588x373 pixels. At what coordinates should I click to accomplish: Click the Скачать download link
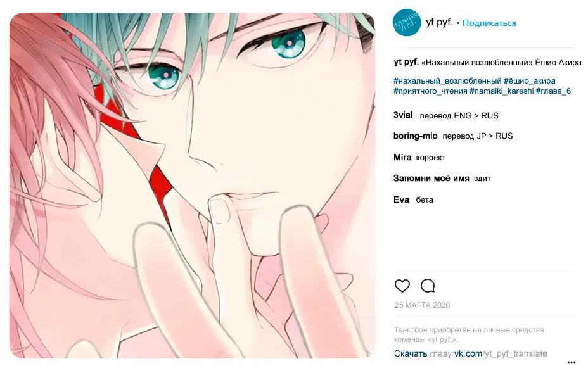pyautogui.click(x=410, y=353)
